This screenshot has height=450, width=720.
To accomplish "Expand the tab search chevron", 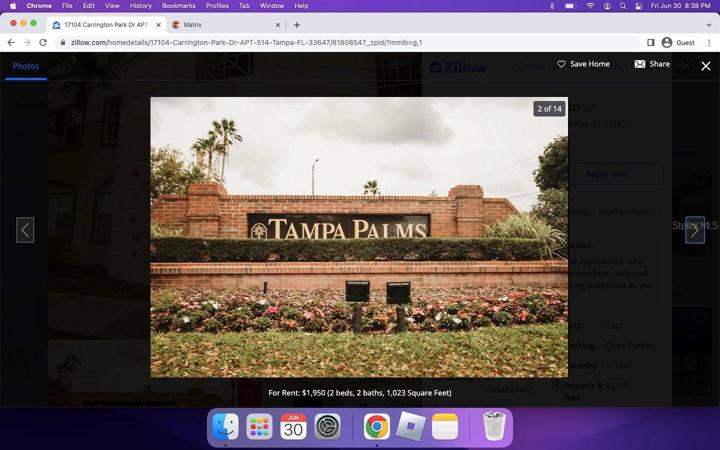I will (x=709, y=25).
